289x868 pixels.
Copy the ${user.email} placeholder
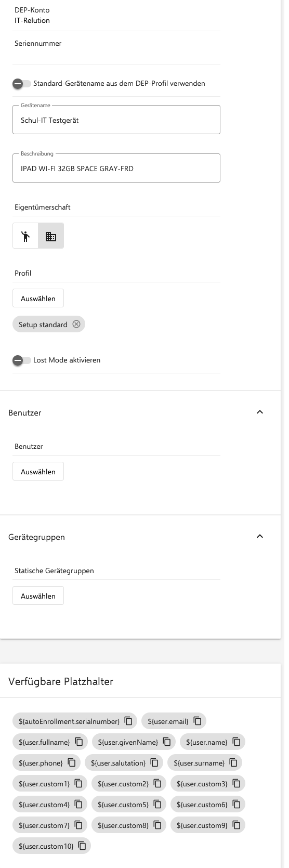(198, 721)
